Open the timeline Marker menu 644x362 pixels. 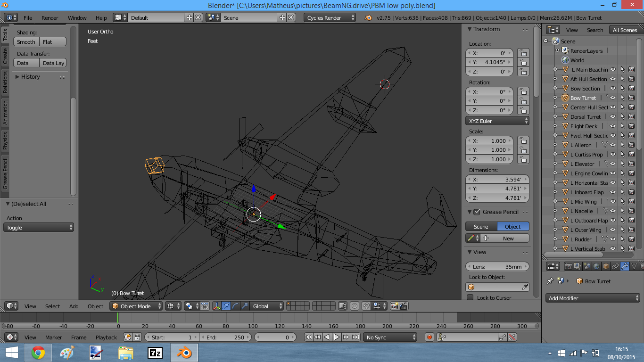click(54, 337)
